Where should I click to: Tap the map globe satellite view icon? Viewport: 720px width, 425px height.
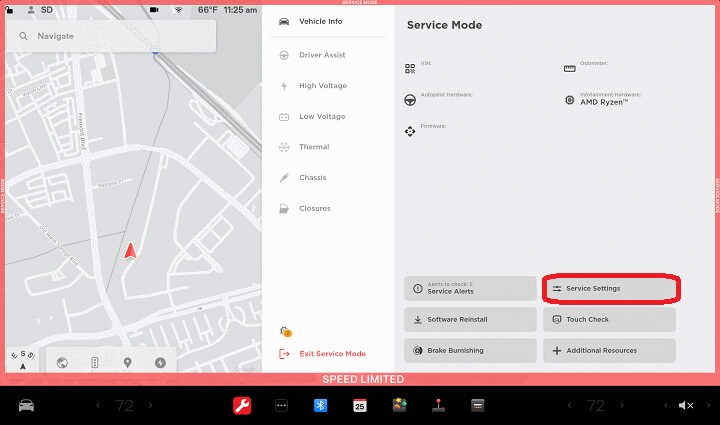point(62,363)
